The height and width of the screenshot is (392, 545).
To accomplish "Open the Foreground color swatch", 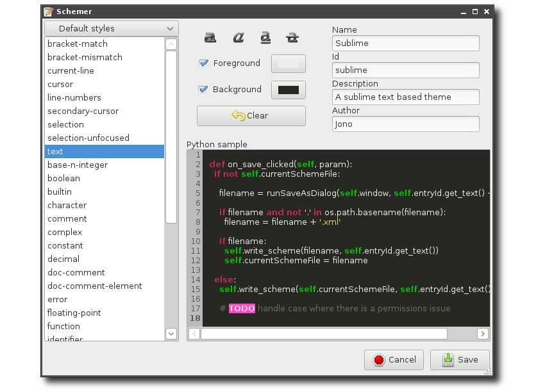I will tap(288, 63).
